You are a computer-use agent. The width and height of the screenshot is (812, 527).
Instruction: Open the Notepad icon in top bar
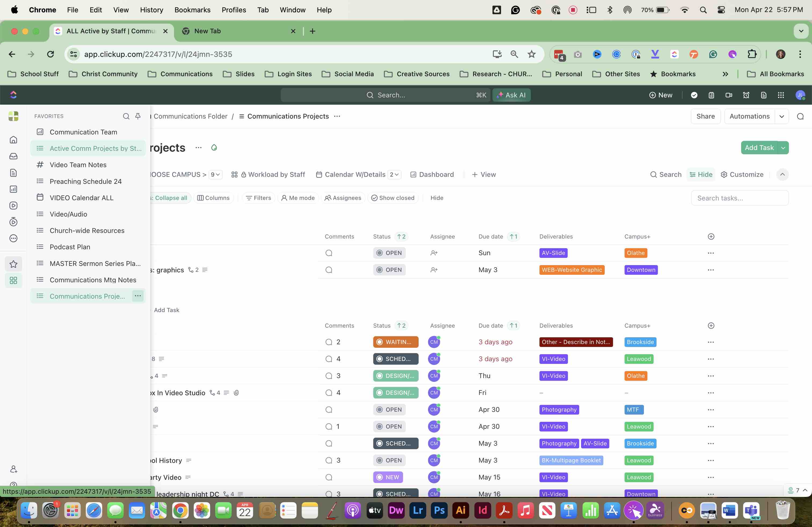(x=711, y=95)
